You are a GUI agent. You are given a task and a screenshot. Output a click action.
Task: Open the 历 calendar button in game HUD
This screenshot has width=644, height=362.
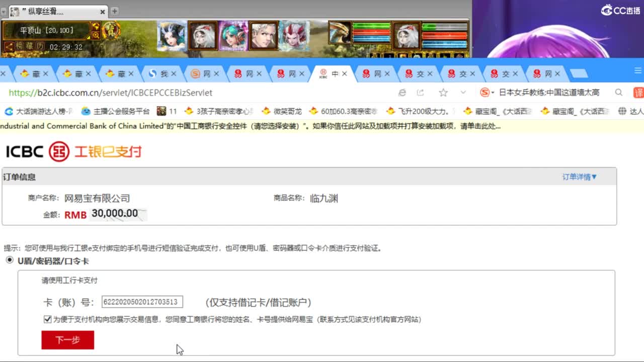coord(40,47)
